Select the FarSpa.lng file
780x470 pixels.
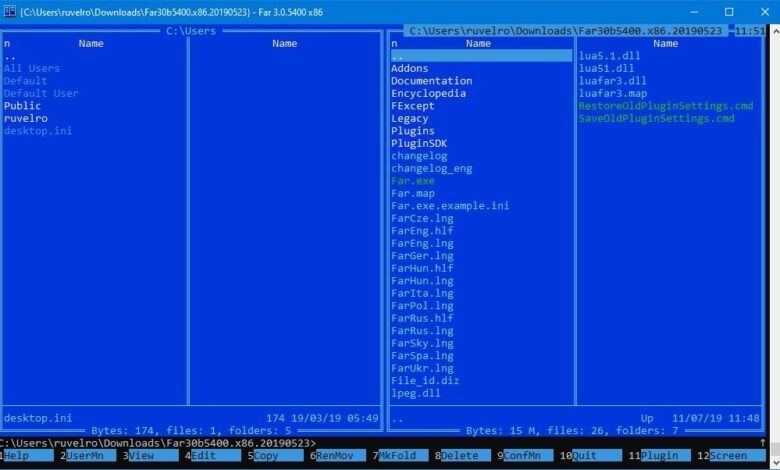422,356
